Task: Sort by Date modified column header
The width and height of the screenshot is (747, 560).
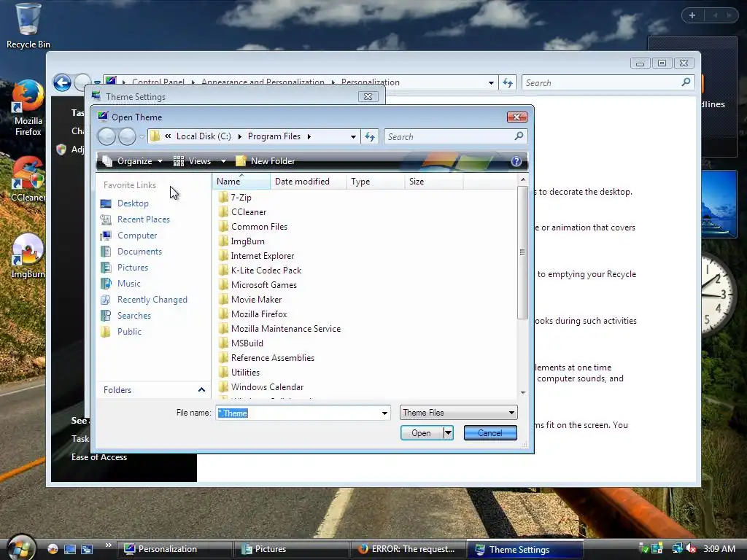Action: (x=309, y=182)
